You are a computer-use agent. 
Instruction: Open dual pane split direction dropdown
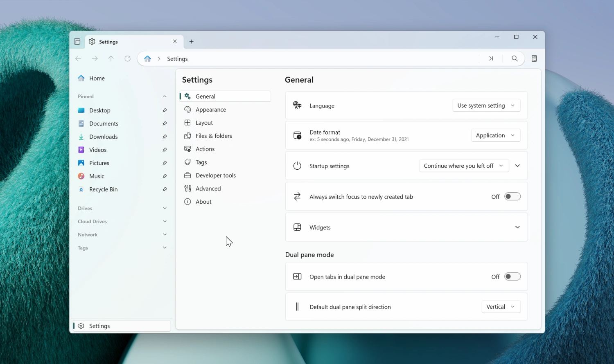(501, 307)
